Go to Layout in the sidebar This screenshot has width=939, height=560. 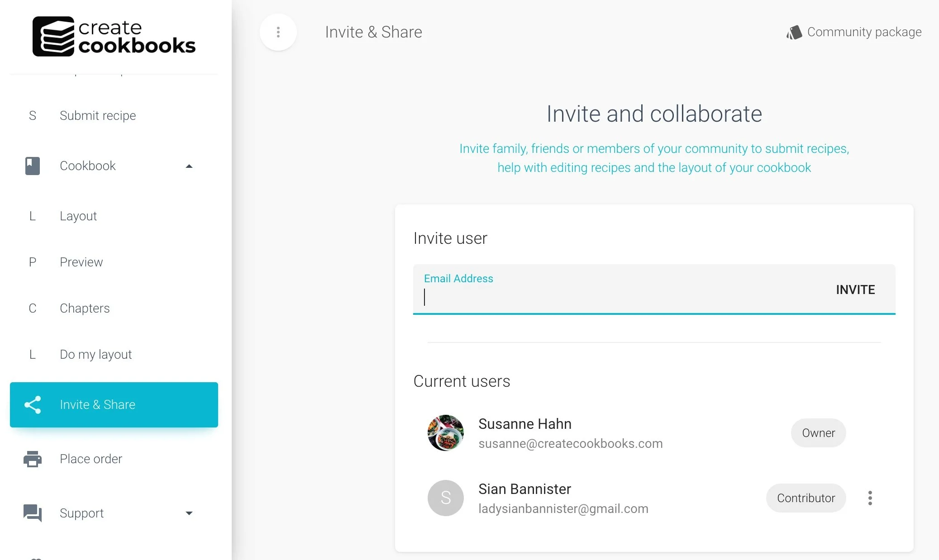(x=78, y=216)
